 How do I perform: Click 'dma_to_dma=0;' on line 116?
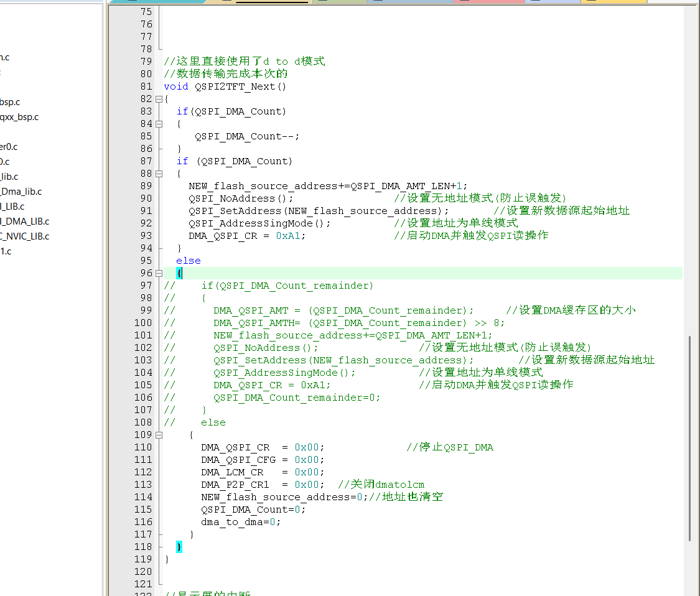click(x=241, y=522)
